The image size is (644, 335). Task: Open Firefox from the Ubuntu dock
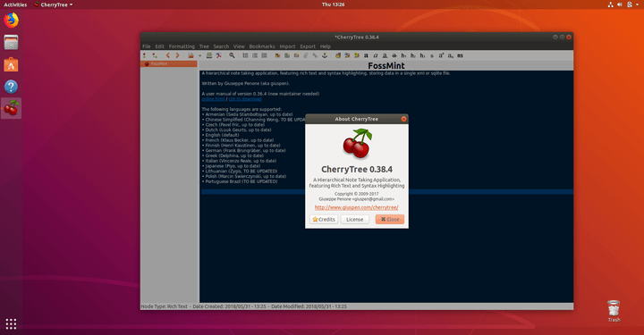click(11, 20)
